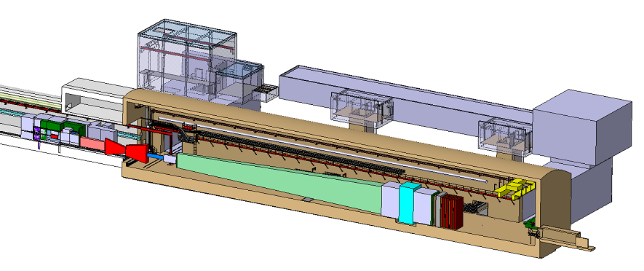Select the first transparent access shaft under gallery
This screenshot has width=644, height=271.
[362, 108]
